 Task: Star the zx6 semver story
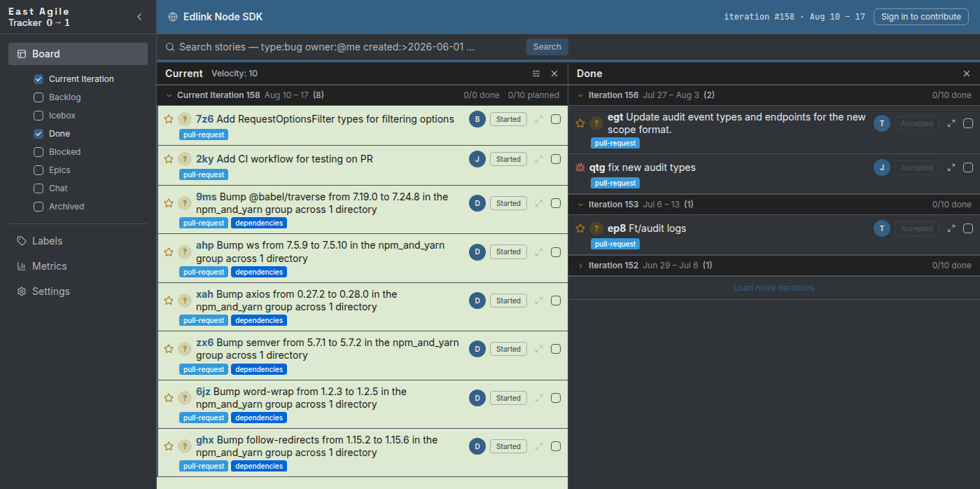point(169,349)
